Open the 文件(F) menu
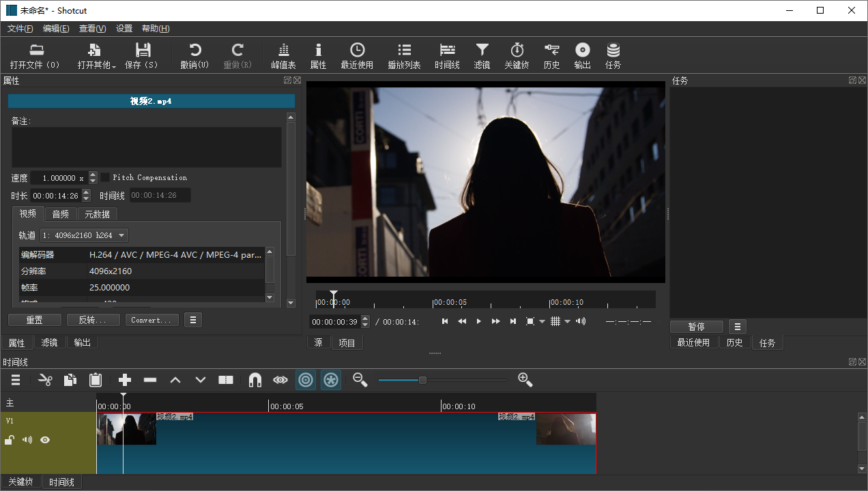Screen dimensions: 868x491 click(x=20, y=29)
